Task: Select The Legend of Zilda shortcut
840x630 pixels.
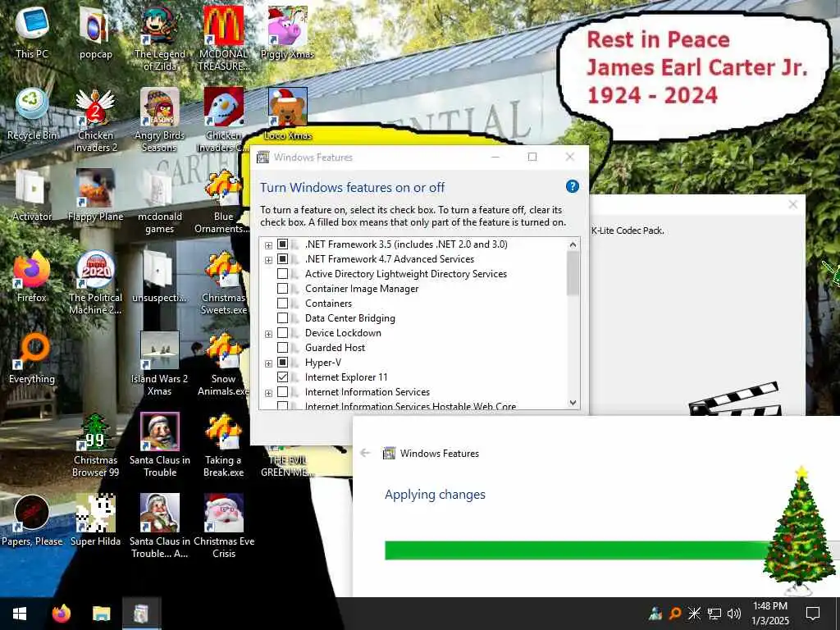Action: 160,39
